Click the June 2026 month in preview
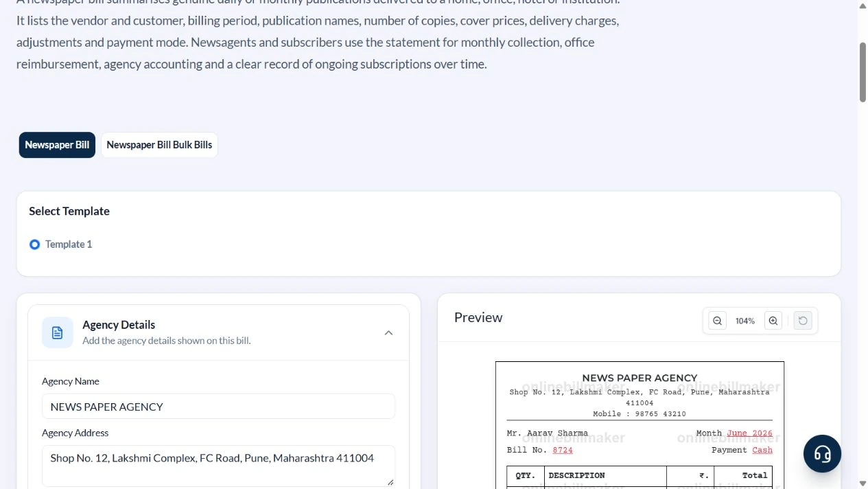Viewport: 868px width, 489px height. tap(749, 433)
